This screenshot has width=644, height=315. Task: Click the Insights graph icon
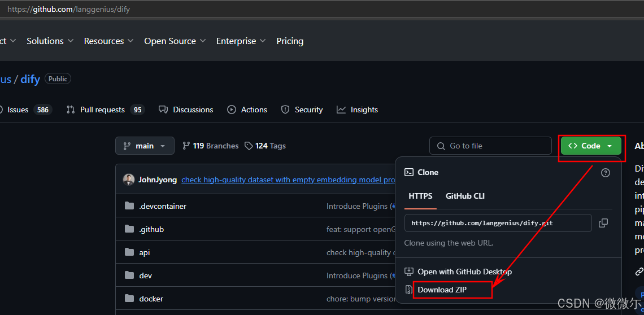pos(341,110)
